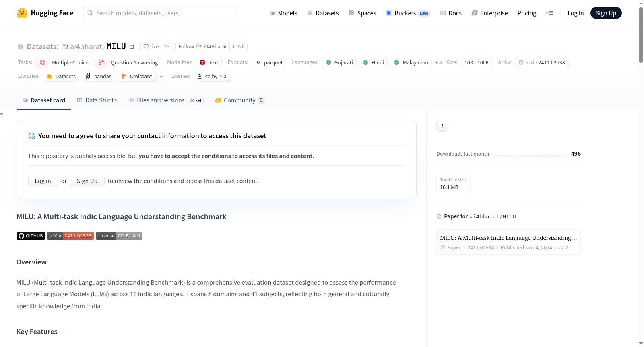Select the Hindi language tag
644x347 pixels.
(374, 62)
